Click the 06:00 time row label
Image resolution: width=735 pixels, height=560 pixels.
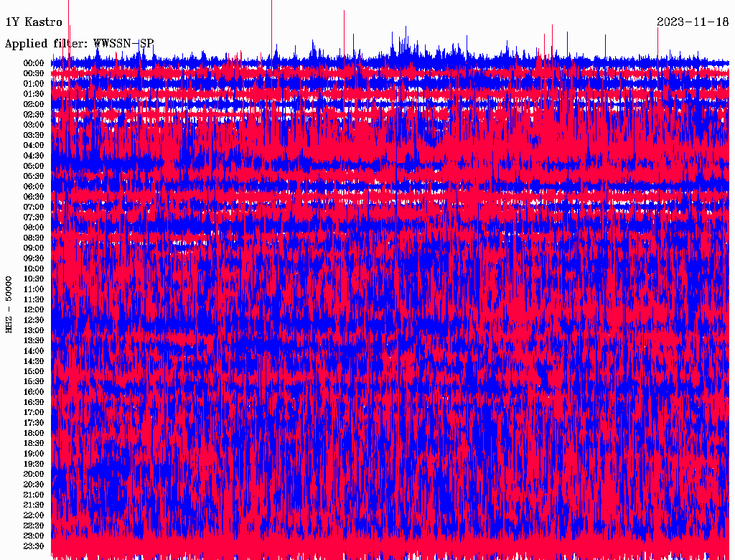34,187
